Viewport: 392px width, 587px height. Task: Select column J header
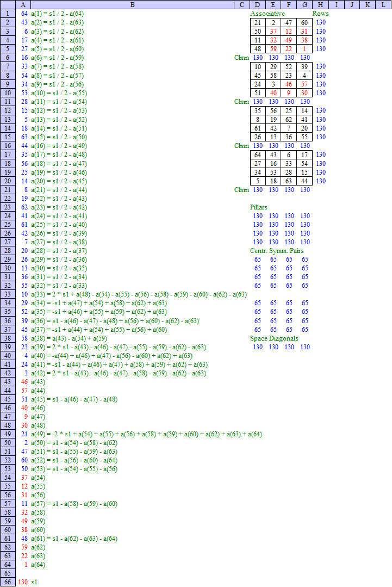tap(352, 4)
